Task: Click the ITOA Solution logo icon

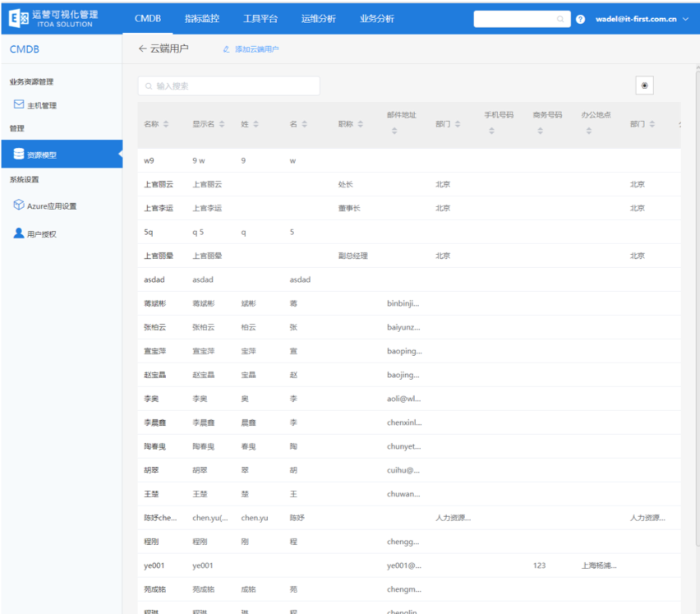Action: pyautogui.click(x=19, y=18)
